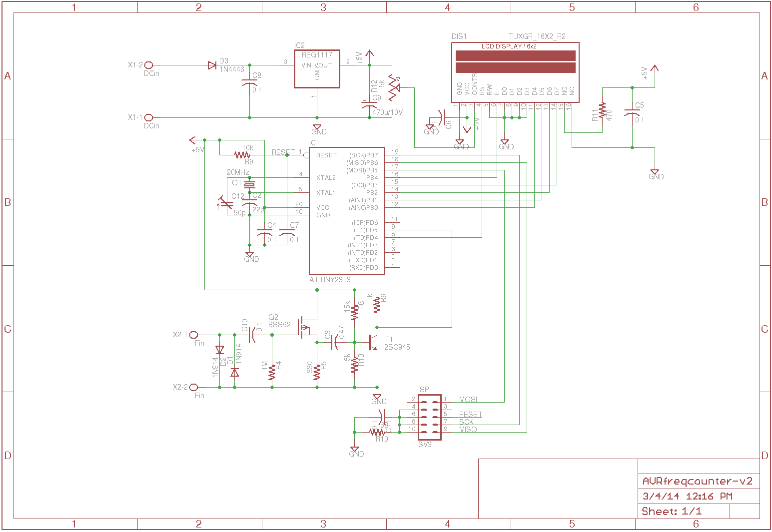This screenshot has height=532, width=772.
Task: Click the X1-2 DCin terminal circle
Action: pos(147,65)
